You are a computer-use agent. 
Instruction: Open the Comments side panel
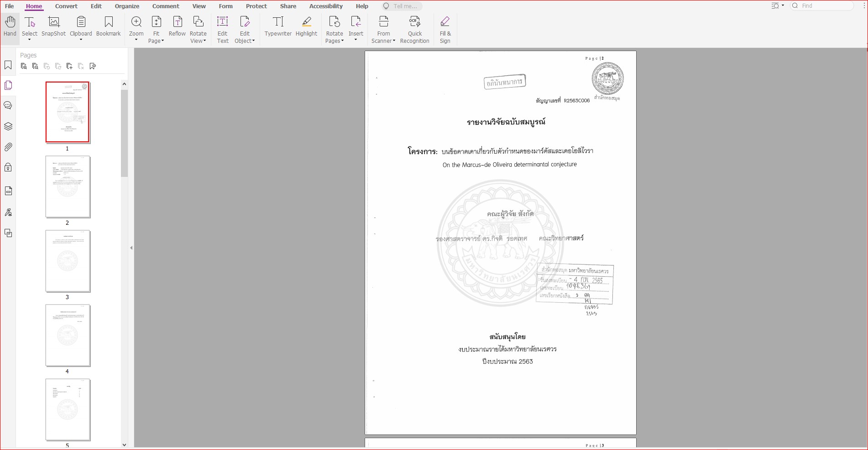(8, 105)
